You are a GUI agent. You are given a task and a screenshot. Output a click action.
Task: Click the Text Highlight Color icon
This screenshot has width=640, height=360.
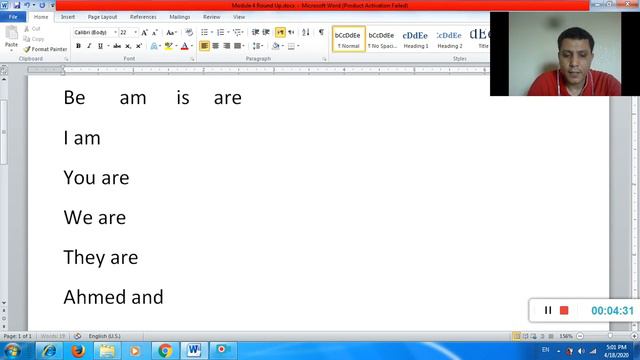(168, 46)
